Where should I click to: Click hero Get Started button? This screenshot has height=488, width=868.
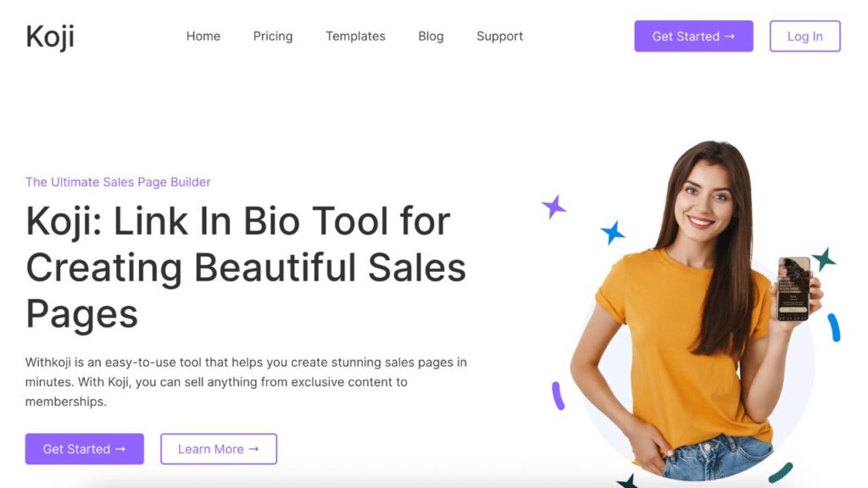point(84,449)
